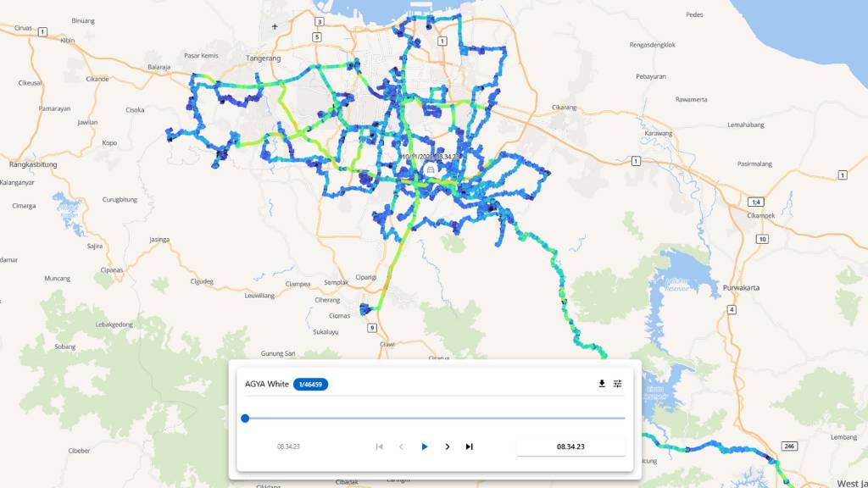The image size is (868, 488).
Task: Open the playback settings tune icon
Action: click(x=618, y=384)
